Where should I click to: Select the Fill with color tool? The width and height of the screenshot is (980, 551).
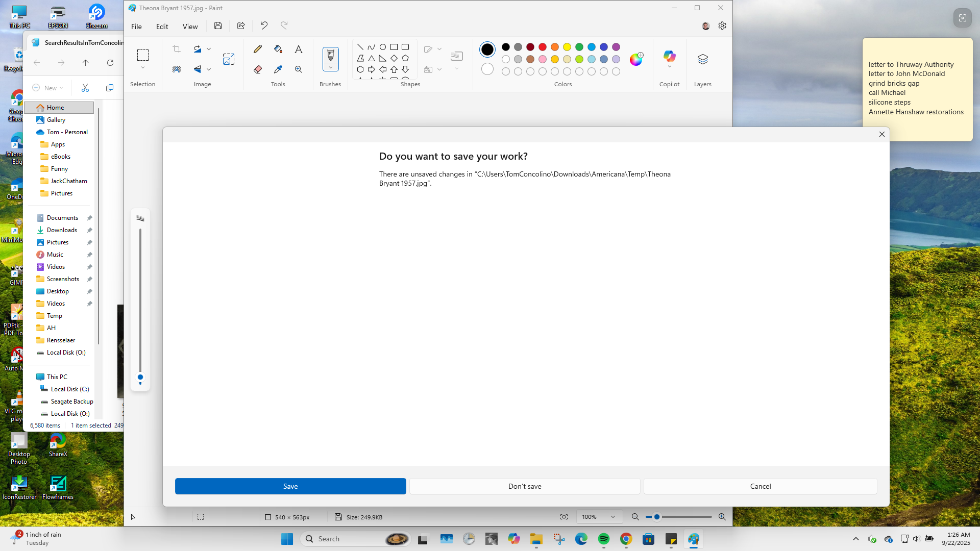click(x=278, y=48)
